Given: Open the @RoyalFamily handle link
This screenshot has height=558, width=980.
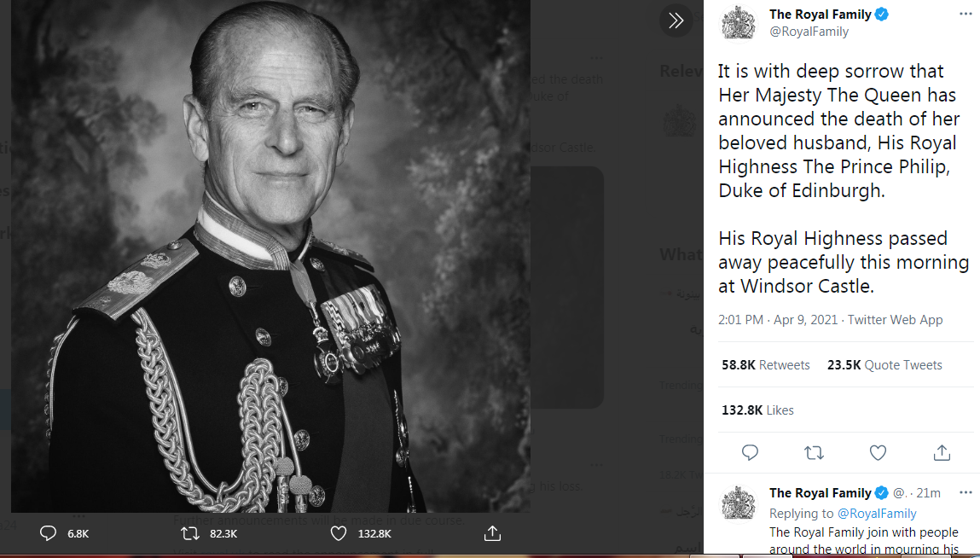Looking at the screenshot, I should click(809, 32).
